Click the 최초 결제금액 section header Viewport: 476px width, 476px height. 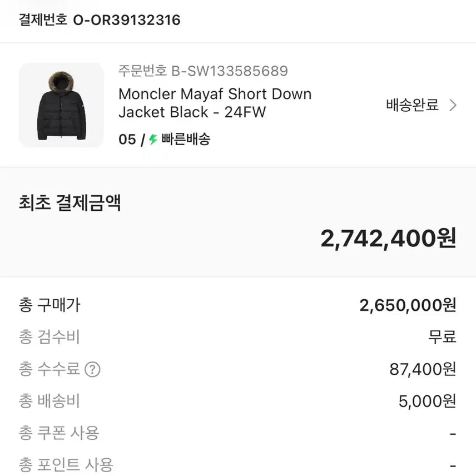point(70,204)
